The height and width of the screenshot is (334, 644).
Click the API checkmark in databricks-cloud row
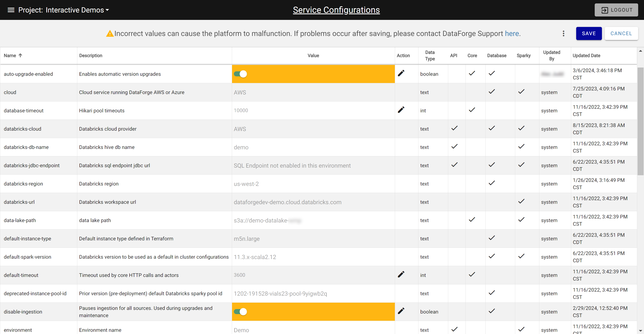pyautogui.click(x=454, y=128)
